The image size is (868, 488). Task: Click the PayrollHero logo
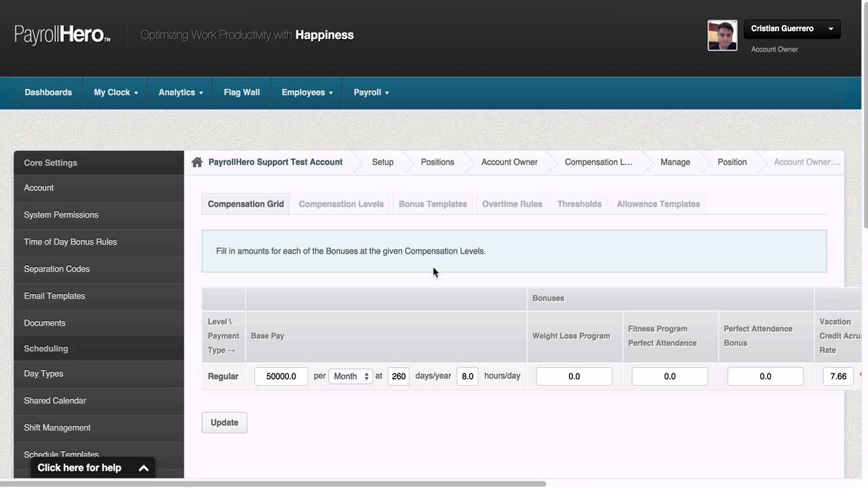62,35
